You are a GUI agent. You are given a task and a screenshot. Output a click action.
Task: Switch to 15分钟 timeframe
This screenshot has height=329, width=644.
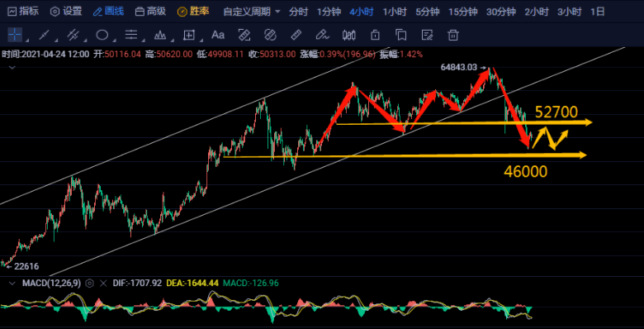click(463, 12)
